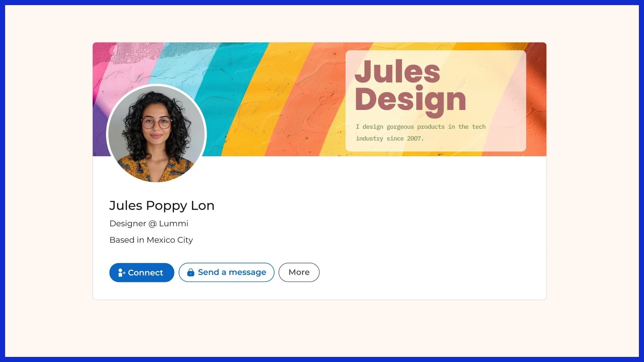The image size is (644, 362).
Task: Click the Based in Mexico City text
Action: click(x=151, y=240)
